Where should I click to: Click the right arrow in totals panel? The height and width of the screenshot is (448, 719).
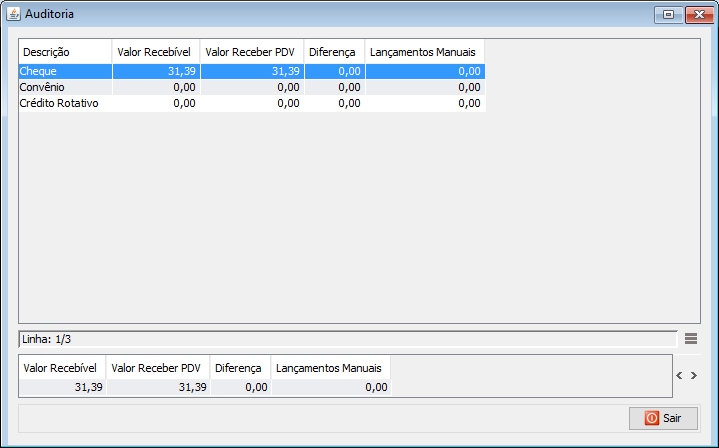[x=693, y=376]
